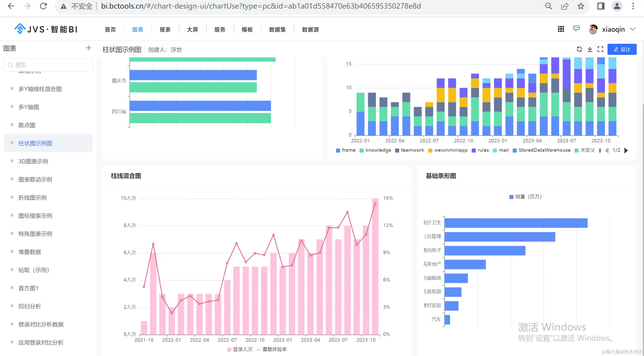Enter fullscreen view of chart

coord(600,49)
